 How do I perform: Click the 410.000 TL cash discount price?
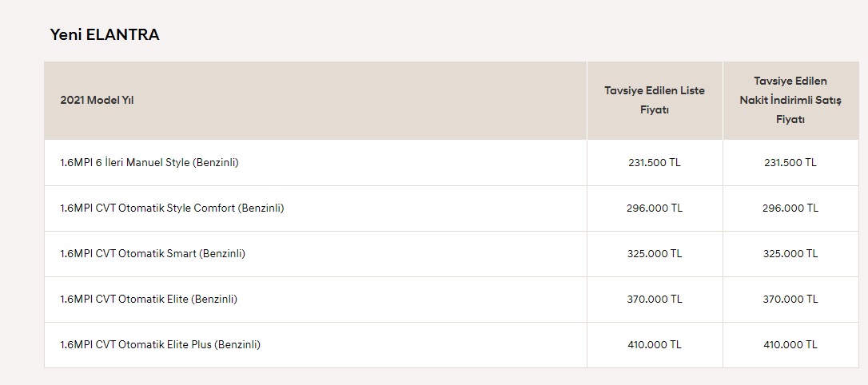(x=790, y=344)
